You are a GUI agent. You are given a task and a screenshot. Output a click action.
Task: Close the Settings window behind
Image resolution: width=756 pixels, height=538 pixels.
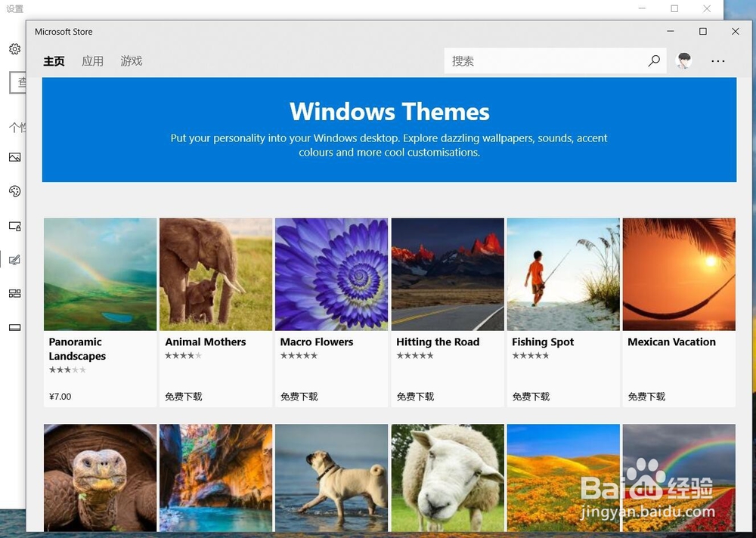[x=707, y=8]
